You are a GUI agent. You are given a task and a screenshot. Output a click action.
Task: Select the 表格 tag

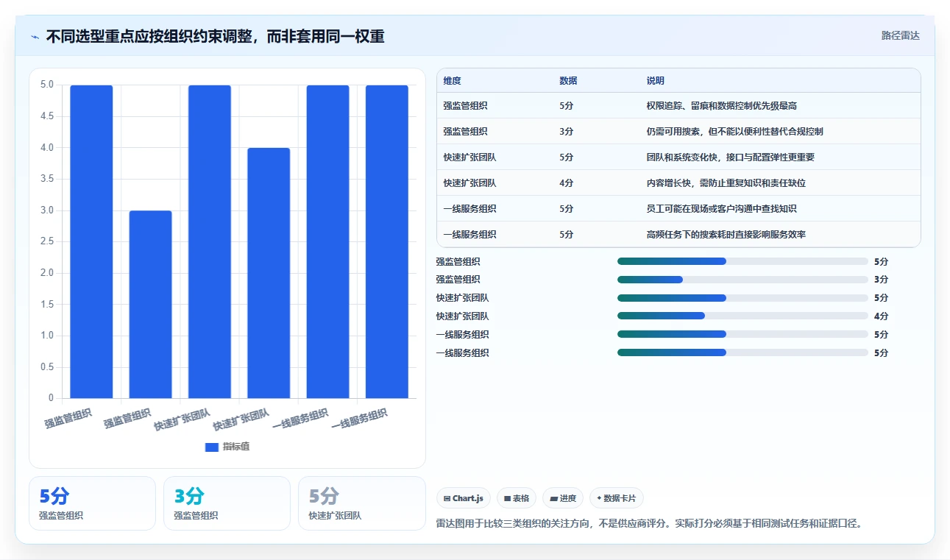point(517,498)
